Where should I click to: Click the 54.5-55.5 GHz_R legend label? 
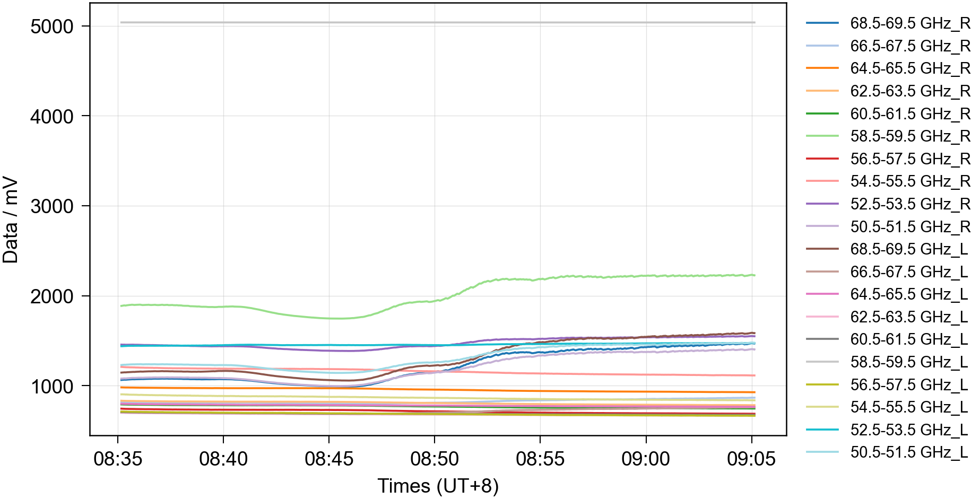tap(909, 181)
